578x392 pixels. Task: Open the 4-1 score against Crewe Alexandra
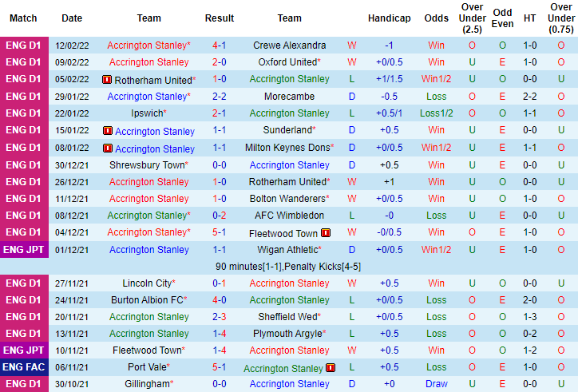point(219,46)
